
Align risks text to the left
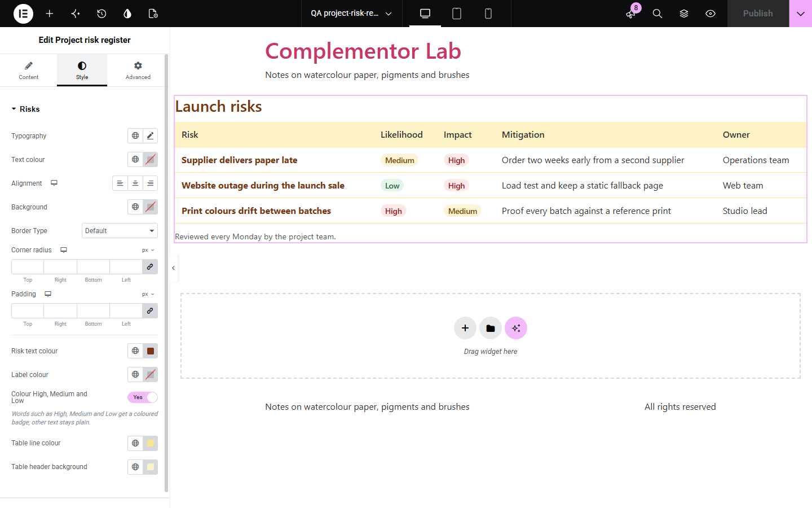[x=120, y=183]
